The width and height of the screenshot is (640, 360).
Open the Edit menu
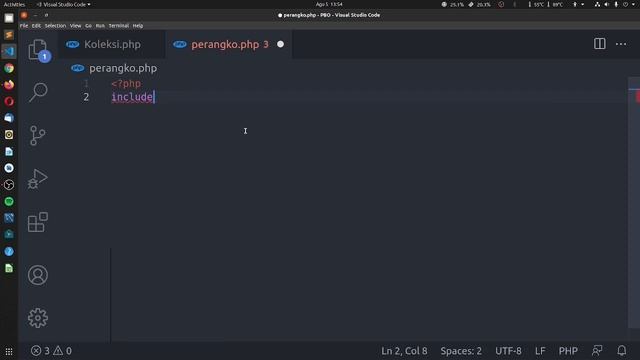(36, 26)
